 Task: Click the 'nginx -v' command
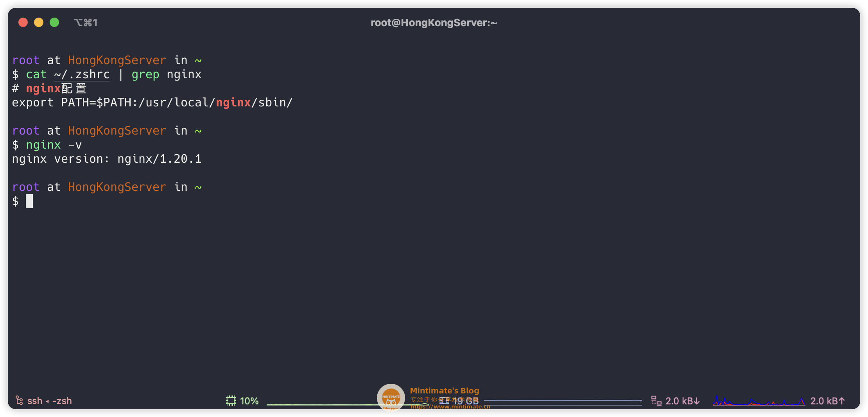coord(54,145)
